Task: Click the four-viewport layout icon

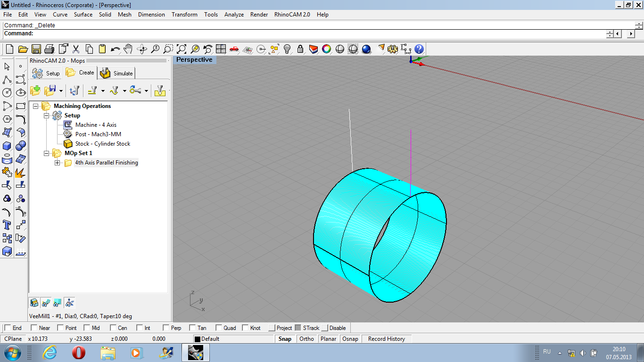Action: point(221,49)
